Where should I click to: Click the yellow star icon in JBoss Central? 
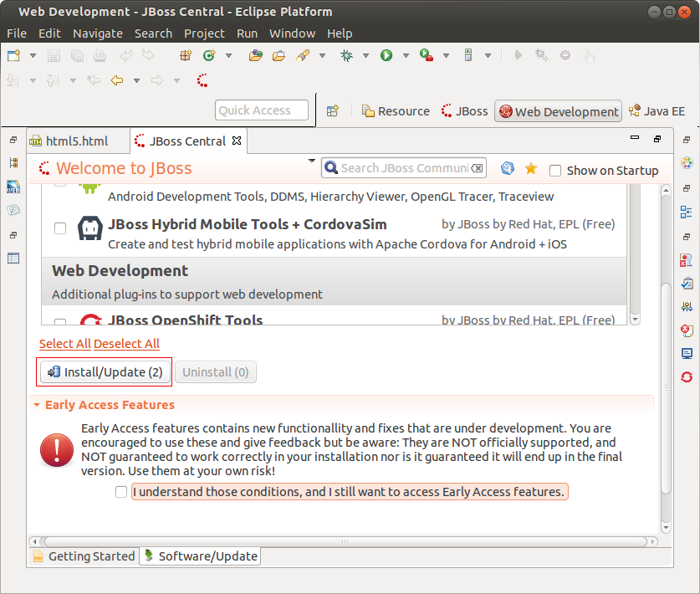[x=530, y=169]
